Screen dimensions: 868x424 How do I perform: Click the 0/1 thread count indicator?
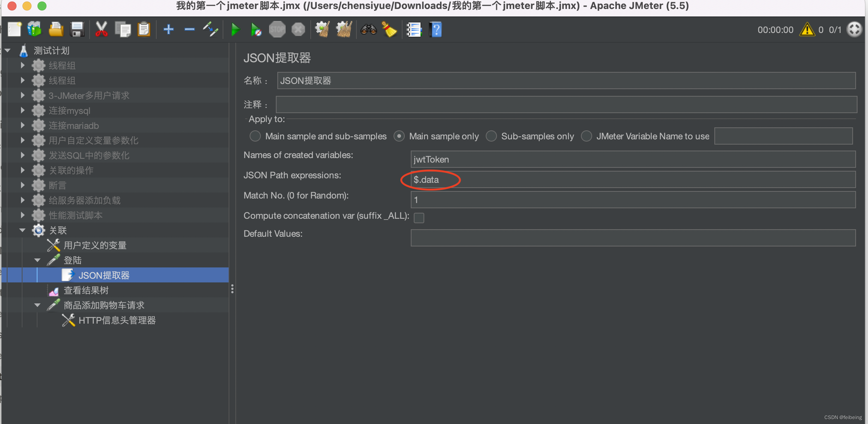coord(835,30)
